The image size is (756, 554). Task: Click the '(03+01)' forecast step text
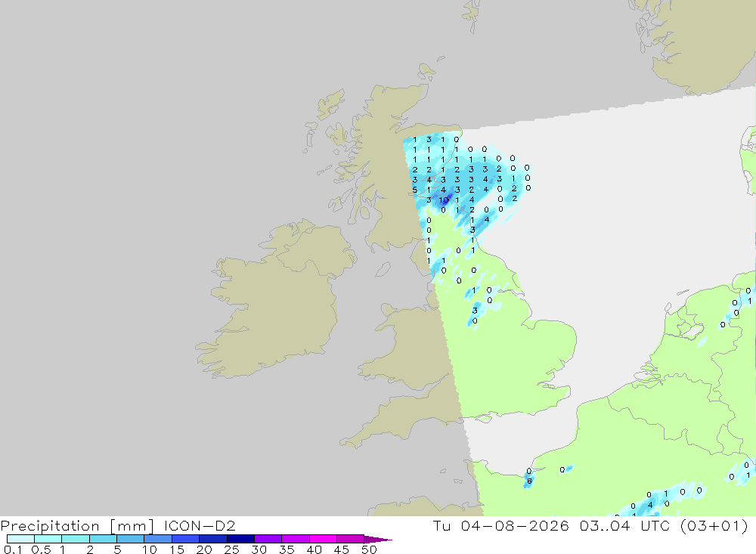pos(714,525)
